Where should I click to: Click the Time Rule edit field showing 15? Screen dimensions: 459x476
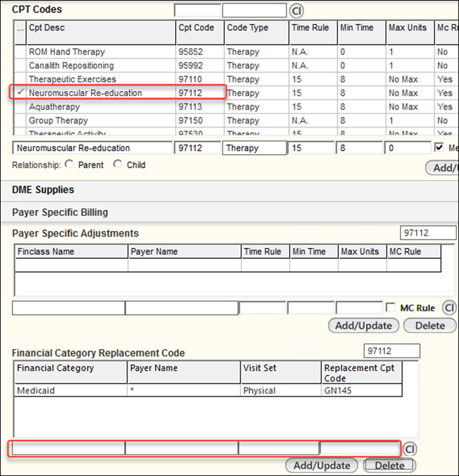point(311,148)
